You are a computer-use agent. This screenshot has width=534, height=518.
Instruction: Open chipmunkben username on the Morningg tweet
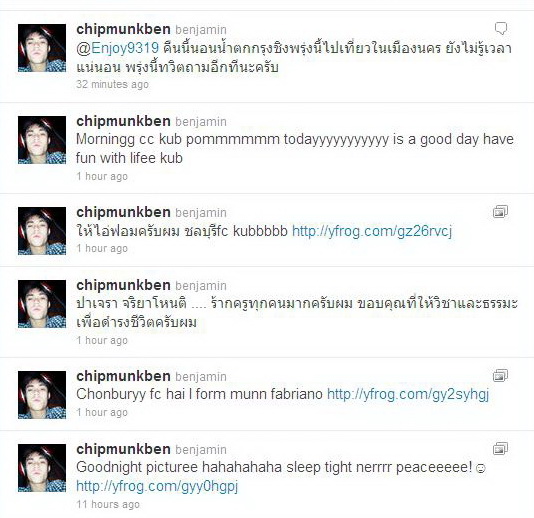tap(123, 122)
